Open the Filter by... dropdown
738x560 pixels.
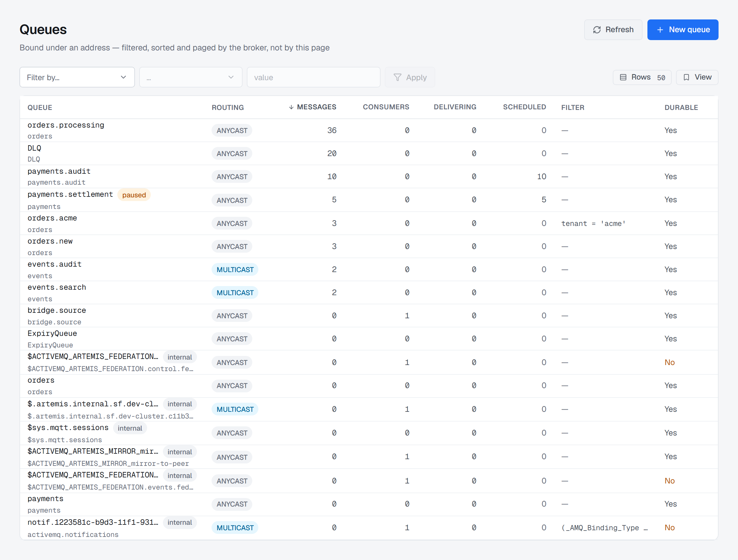(x=77, y=77)
